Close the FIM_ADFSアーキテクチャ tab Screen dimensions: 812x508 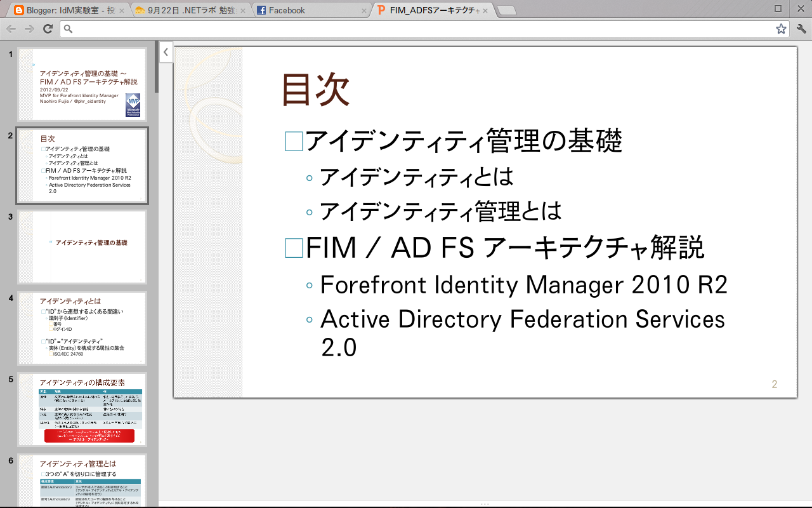[484, 10]
